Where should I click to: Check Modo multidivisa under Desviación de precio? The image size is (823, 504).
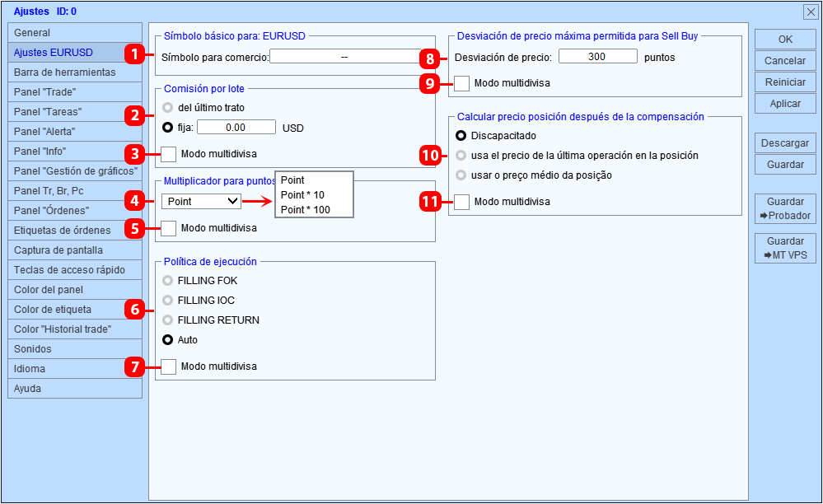click(462, 83)
